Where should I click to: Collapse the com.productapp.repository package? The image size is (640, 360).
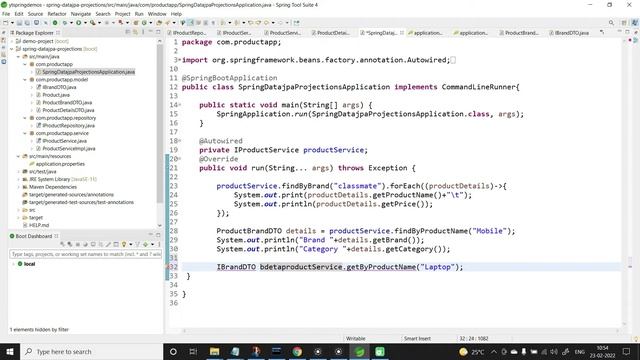tap(25, 118)
